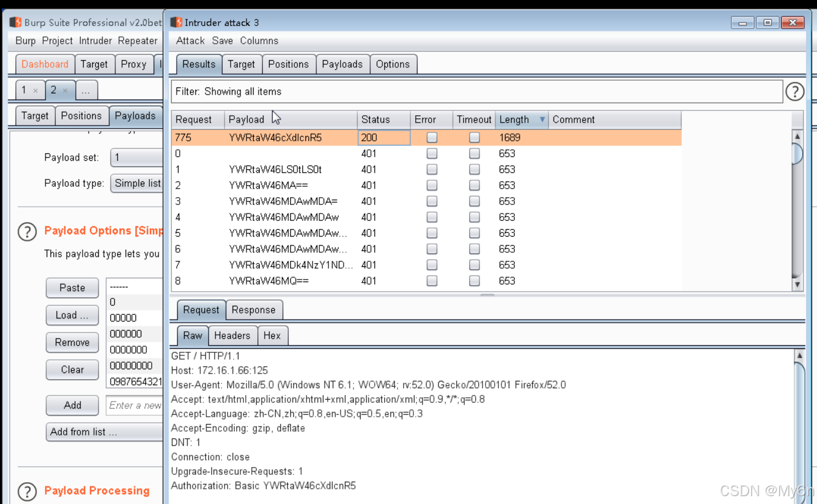Switch to attack window Payloads tab

(342, 64)
